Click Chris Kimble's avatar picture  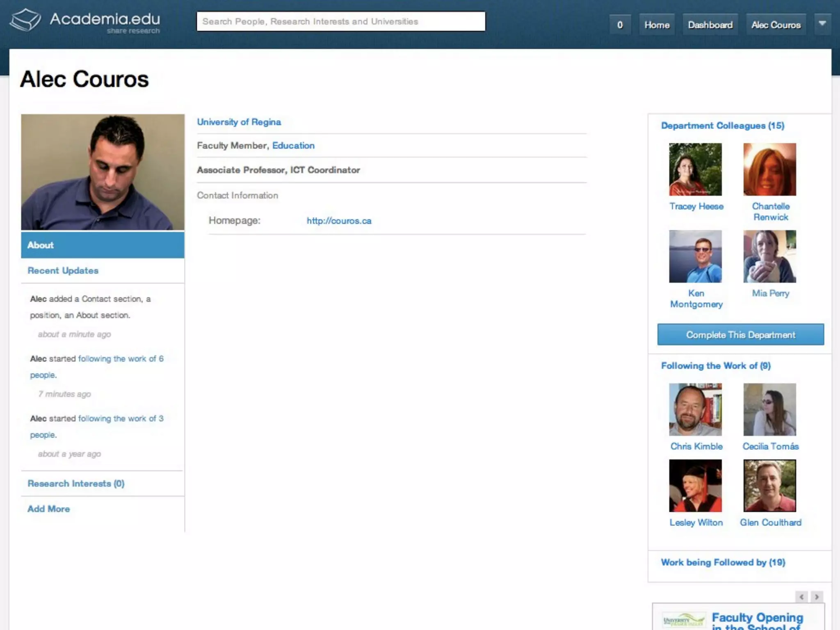pos(695,409)
